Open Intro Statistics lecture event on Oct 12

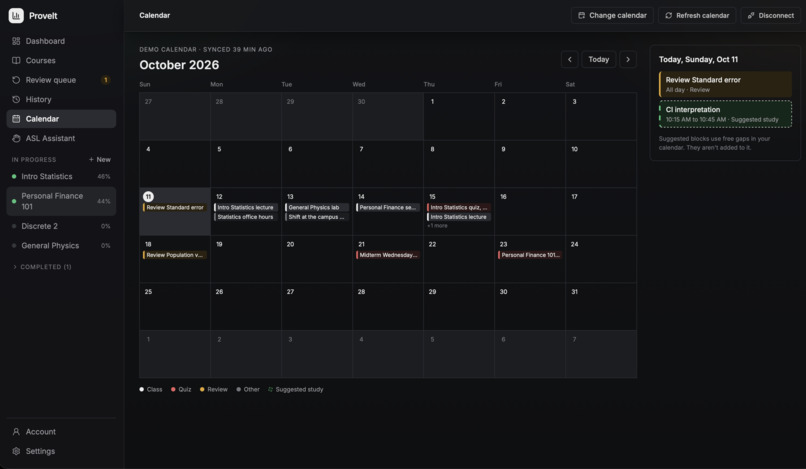[246, 207]
